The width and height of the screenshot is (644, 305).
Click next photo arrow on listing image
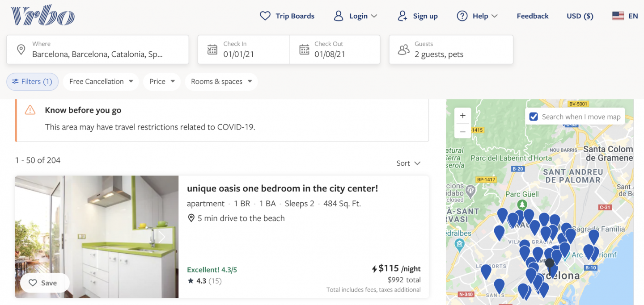(162, 237)
